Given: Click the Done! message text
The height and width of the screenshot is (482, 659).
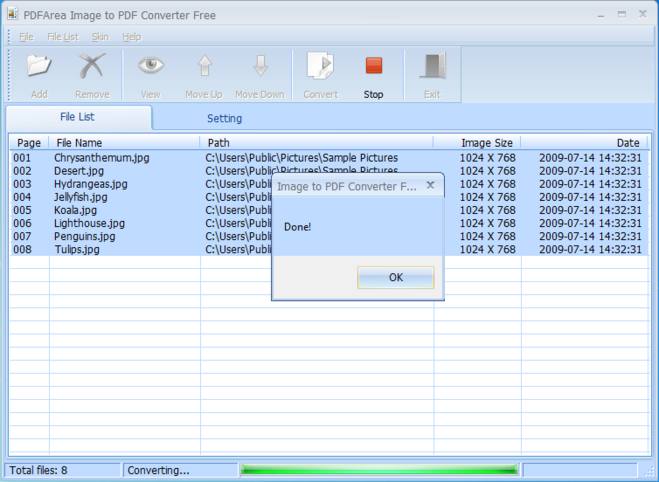Looking at the screenshot, I should (297, 227).
